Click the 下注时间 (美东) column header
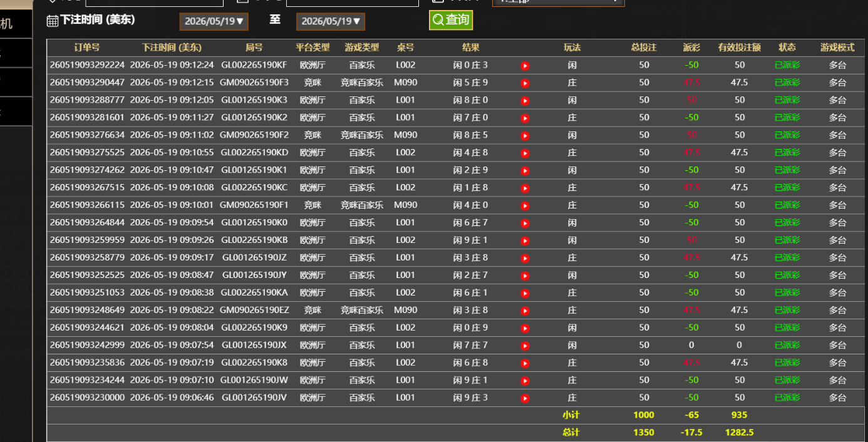The height and width of the screenshot is (442, 868). tap(172, 48)
